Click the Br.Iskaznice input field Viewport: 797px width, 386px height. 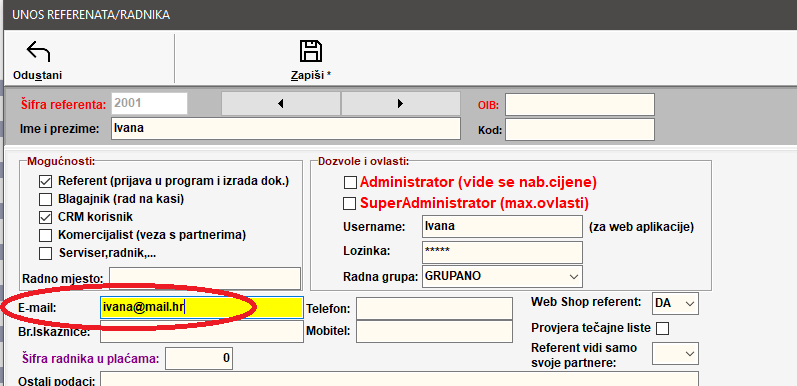point(202,332)
